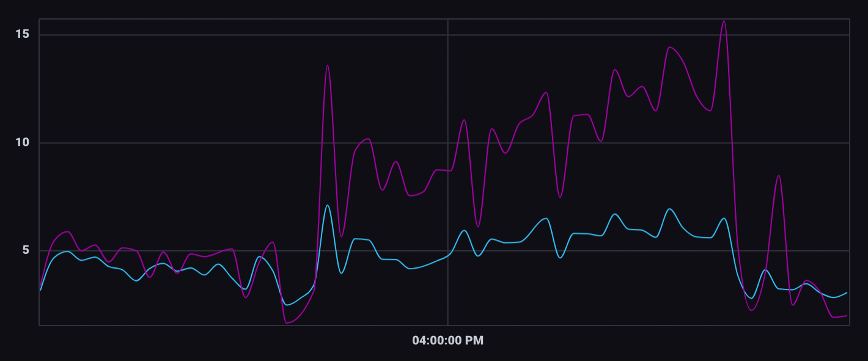Click the cyan line's tallest spike
The width and height of the screenshot is (868, 361).
tap(328, 206)
